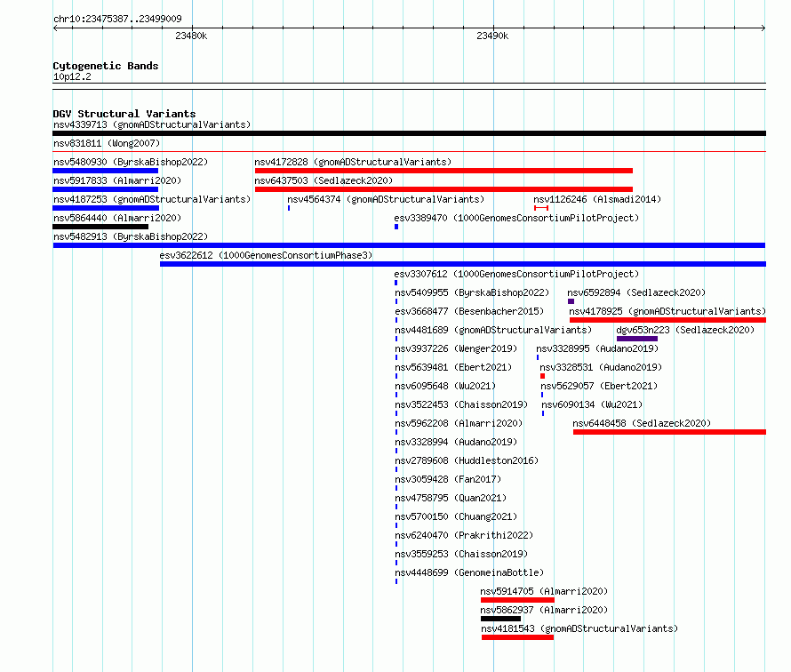Click nsv5629057 (Ebert2021) label

(x=599, y=386)
